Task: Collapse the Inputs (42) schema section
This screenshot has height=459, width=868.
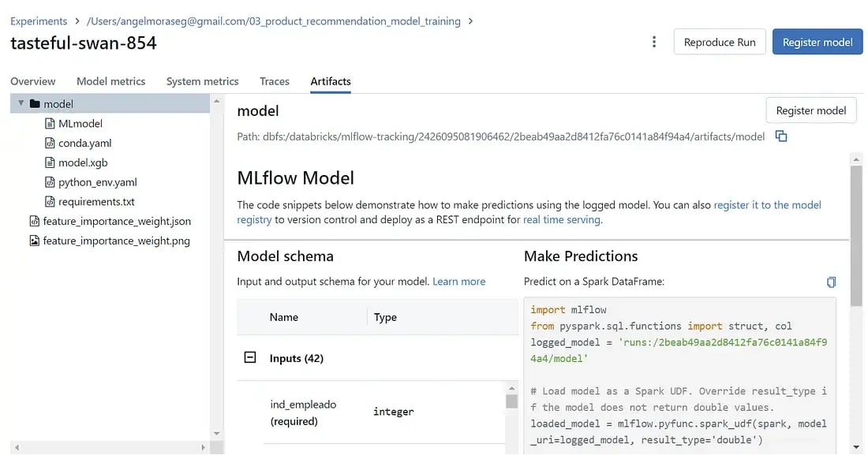Action: tap(250, 358)
